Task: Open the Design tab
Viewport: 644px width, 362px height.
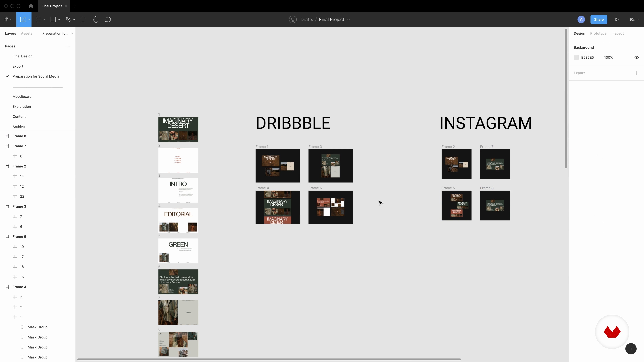Action: [579, 33]
